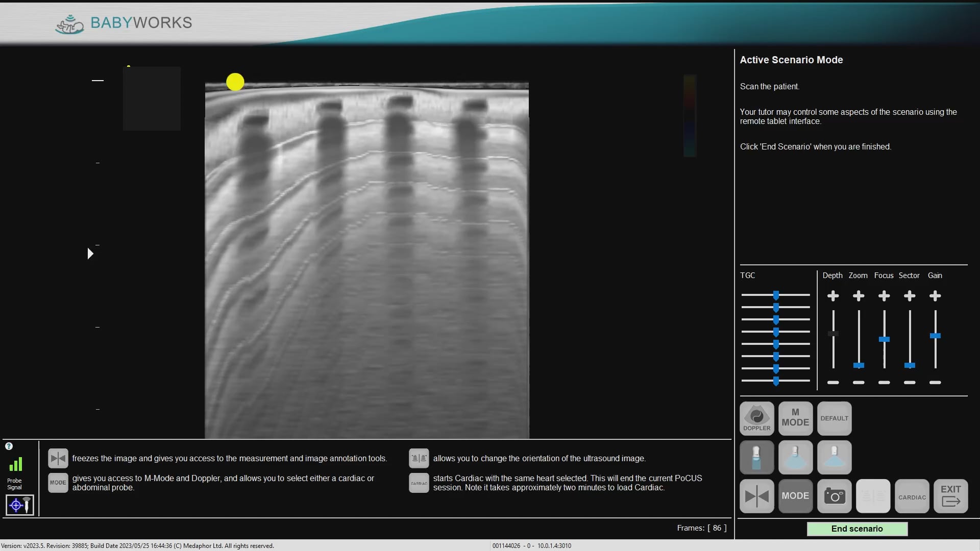Click the Probe Signal strength indicator
Viewport: 980px width, 551px height.
click(15, 464)
